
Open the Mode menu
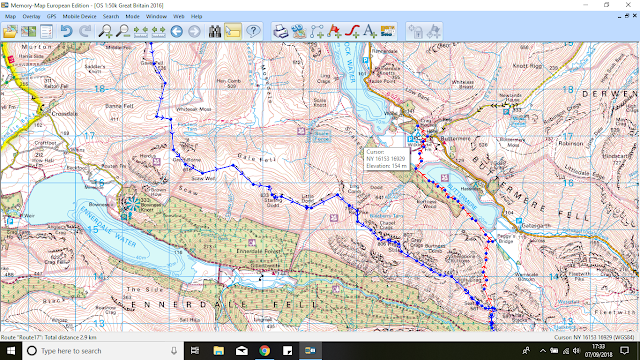(132, 16)
